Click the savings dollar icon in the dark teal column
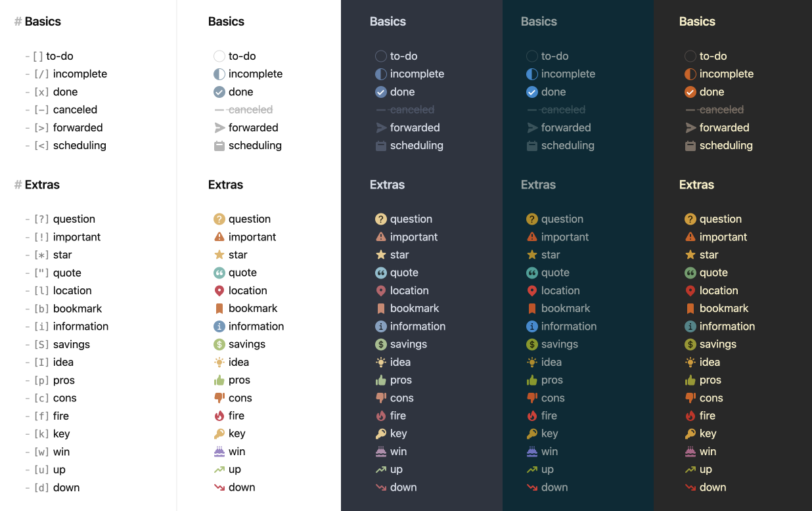This screenshot has width=812, height=511. click(x=532, y=344)
